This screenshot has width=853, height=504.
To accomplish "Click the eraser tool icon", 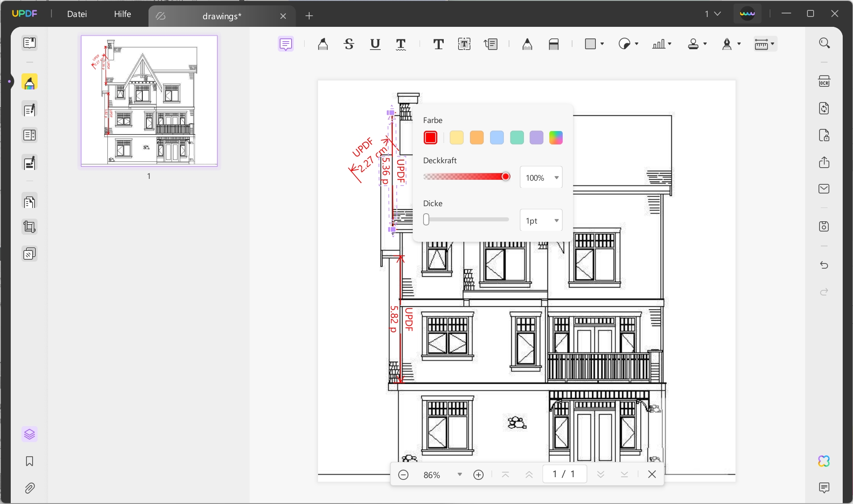I will (x=553, y=44).
